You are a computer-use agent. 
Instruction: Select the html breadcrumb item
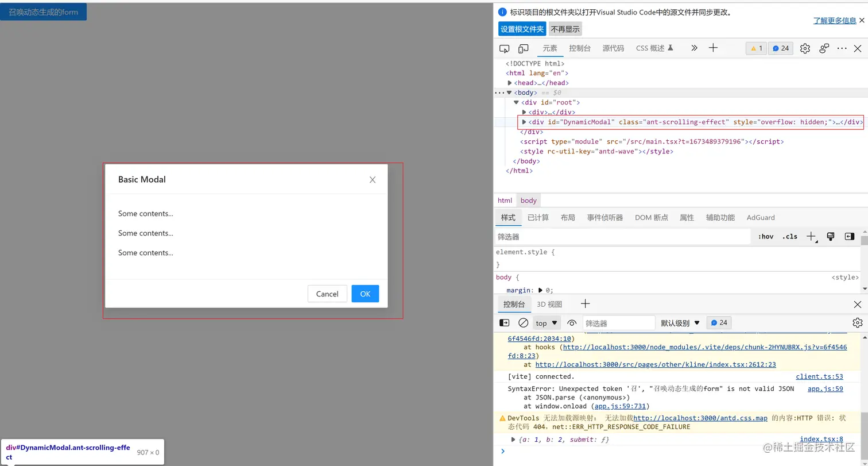pos(505,201)
